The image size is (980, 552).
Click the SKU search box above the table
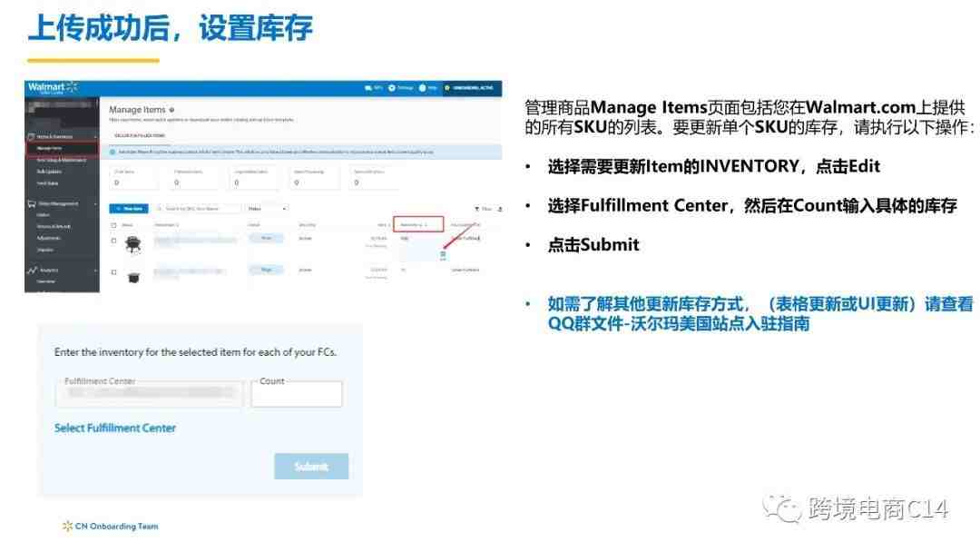[x=198, y=209]
